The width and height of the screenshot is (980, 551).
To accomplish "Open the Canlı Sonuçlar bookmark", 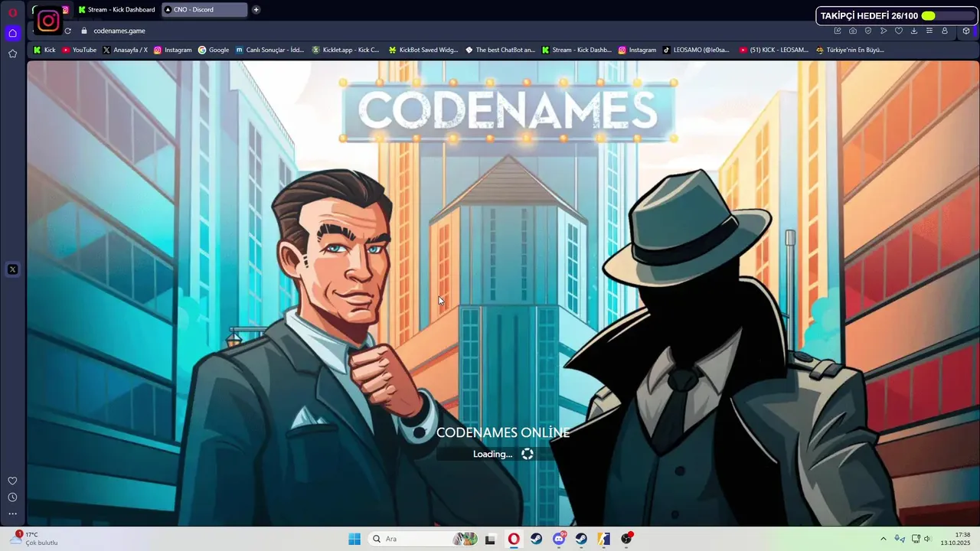I will click(x=269, y=50).
